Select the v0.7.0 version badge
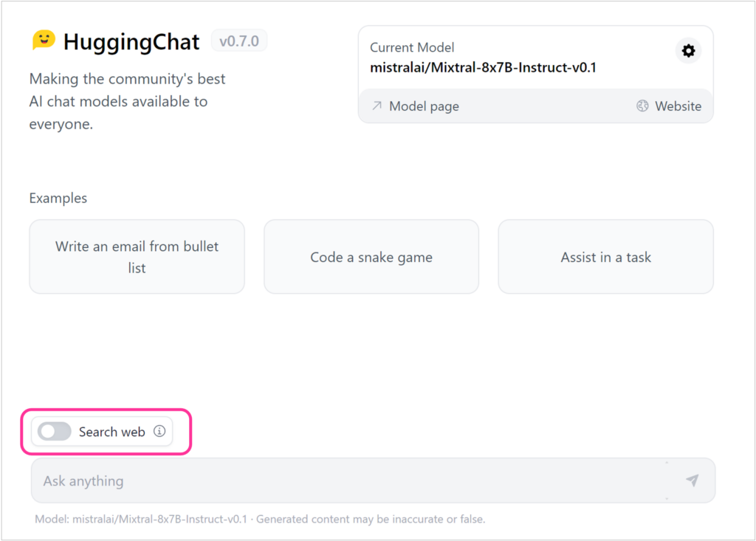This screenshot has height=541, width=756. (238, 41)
